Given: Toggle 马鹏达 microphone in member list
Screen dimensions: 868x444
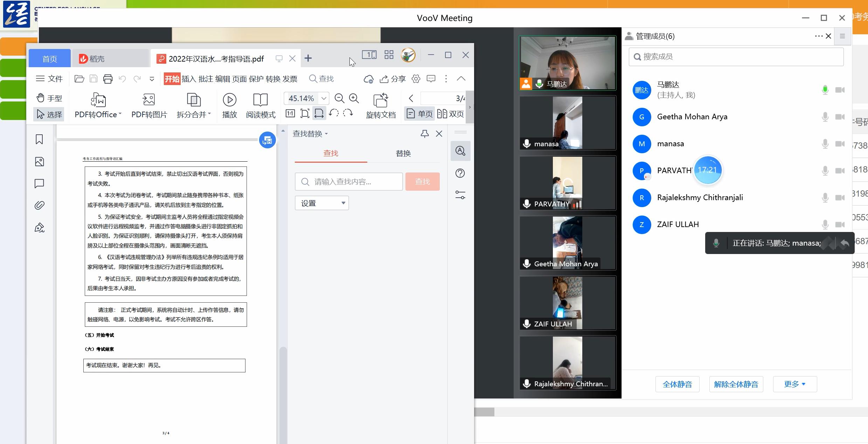Looking at the screenshot, I should [x=825, y=90].
